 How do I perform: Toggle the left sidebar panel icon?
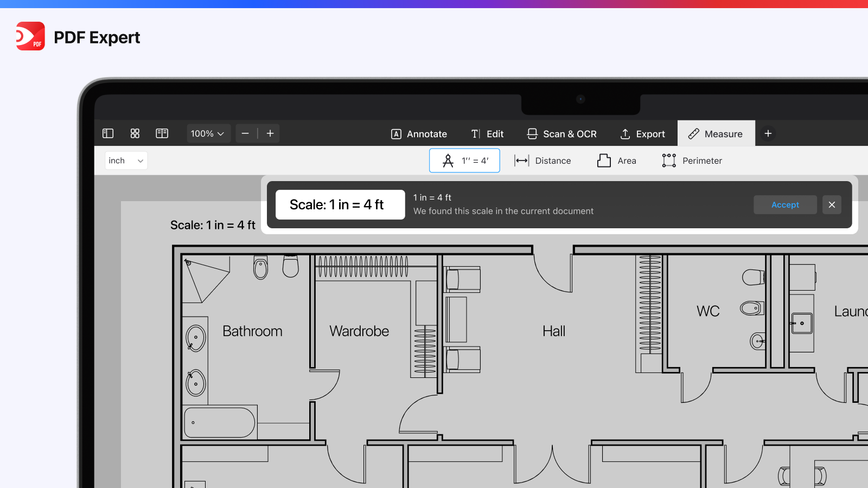[x=108, y=133]
